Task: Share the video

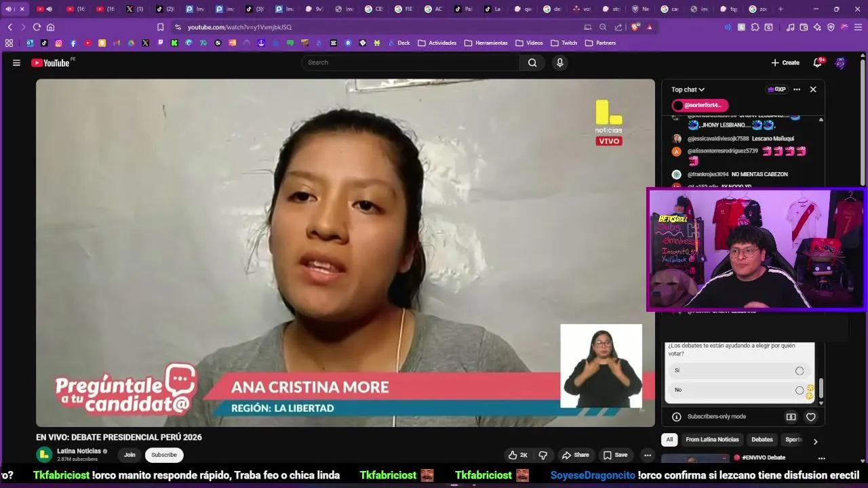Action: point(576,455)
